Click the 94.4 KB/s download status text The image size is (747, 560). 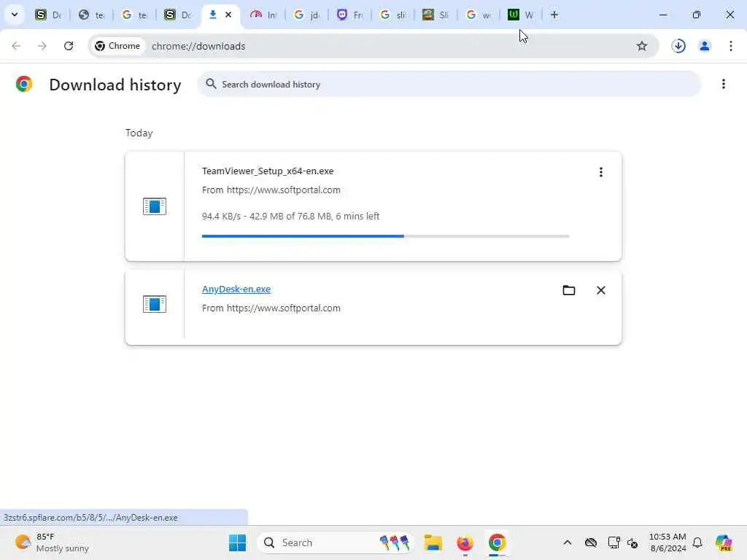[290, 216]
